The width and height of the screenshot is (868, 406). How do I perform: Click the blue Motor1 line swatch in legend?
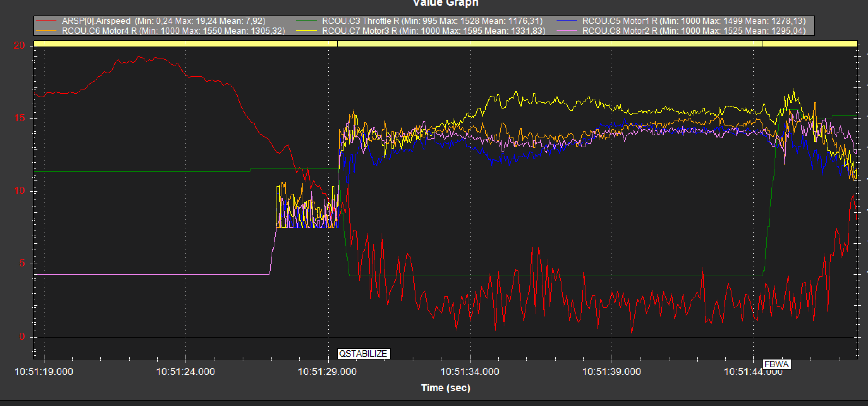click(567, 21)
